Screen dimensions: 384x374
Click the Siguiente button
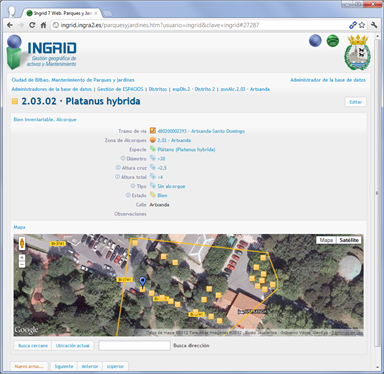tap(64, 366)
